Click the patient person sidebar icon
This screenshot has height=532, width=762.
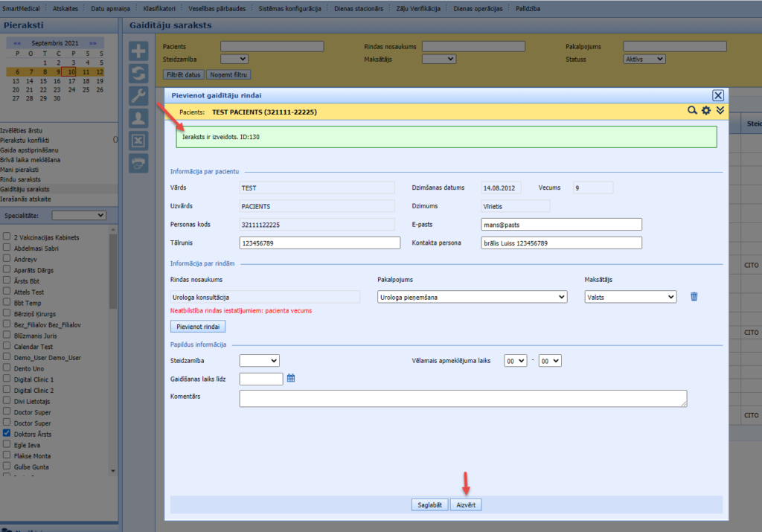click(x=139, y=118)
